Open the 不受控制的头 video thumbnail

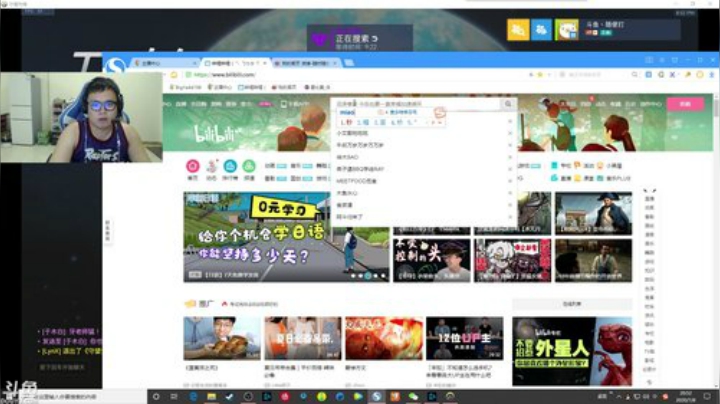432,260
